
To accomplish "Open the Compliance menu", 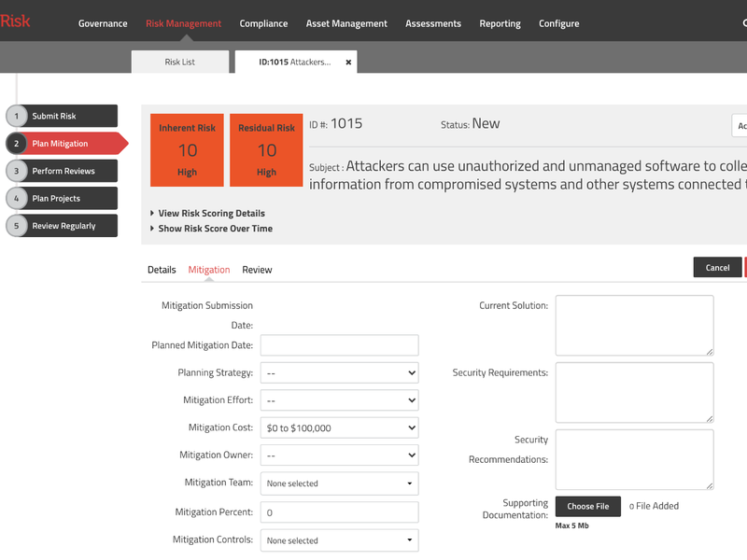I will click(x=263, y=23).
